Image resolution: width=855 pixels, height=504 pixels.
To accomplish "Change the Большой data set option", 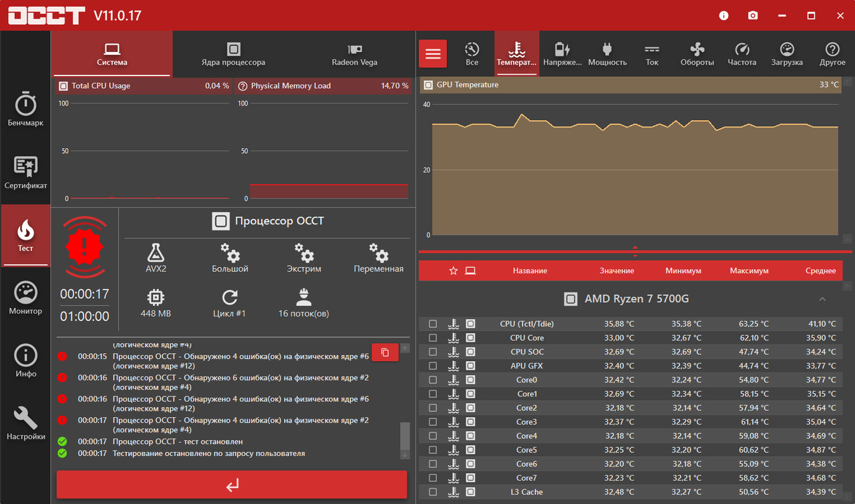I will [230, 258].
